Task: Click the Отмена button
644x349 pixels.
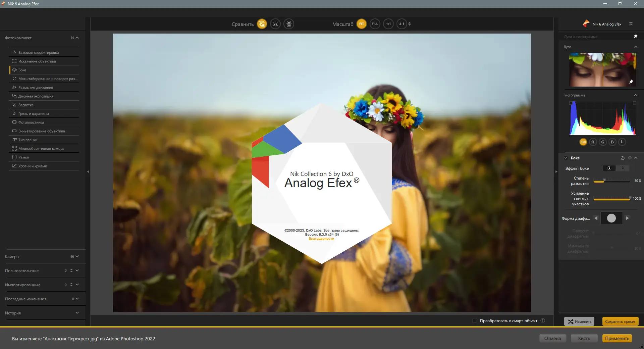Action: point(552,338)
